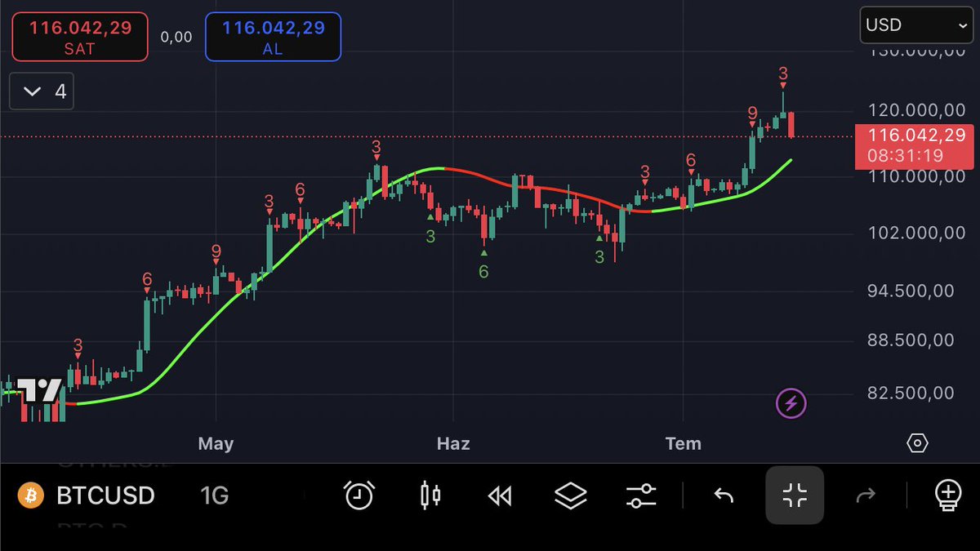This screenshot has width=980, height=551.
Task: Toggle the purple lightning instant-trade button
Action: (791, 403)
